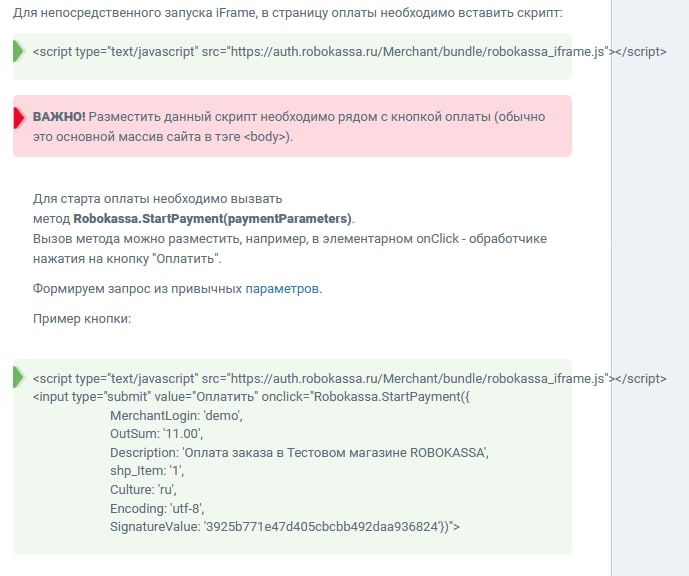Click the MerchantLogin: 'demo' code line

176,415
